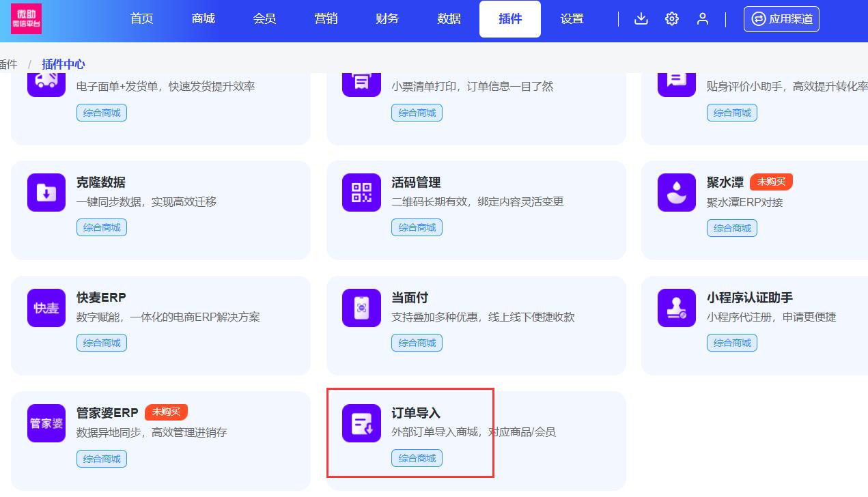Click the 插件中心 breadcrumb link
Screen dimensions: 868x497
coord(64,64)
